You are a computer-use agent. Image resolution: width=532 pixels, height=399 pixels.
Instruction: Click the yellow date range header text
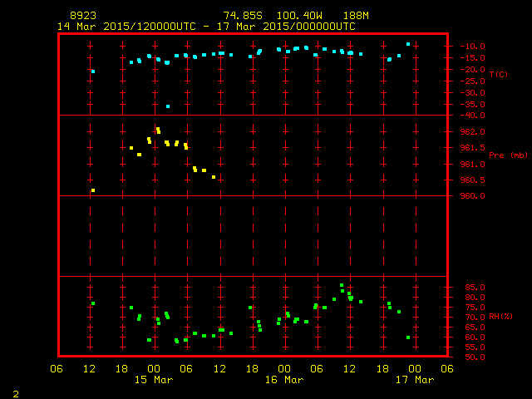click(x=206, y=26)
